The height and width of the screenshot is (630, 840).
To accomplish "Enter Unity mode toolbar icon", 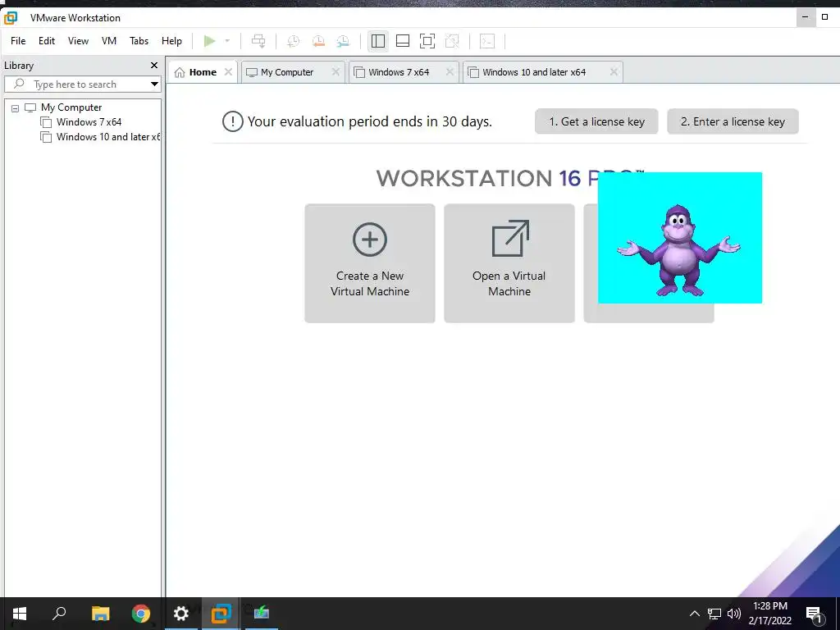I will coord(452,41).
